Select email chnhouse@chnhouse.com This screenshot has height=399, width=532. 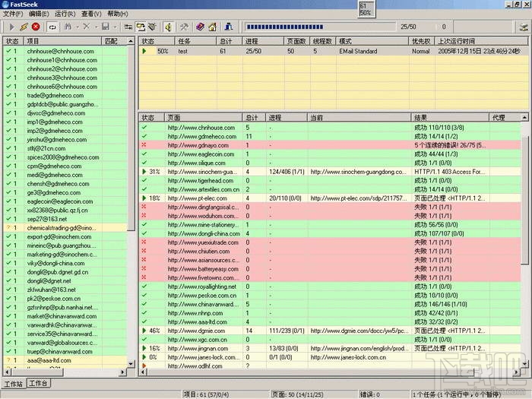[x=60, y=51]
